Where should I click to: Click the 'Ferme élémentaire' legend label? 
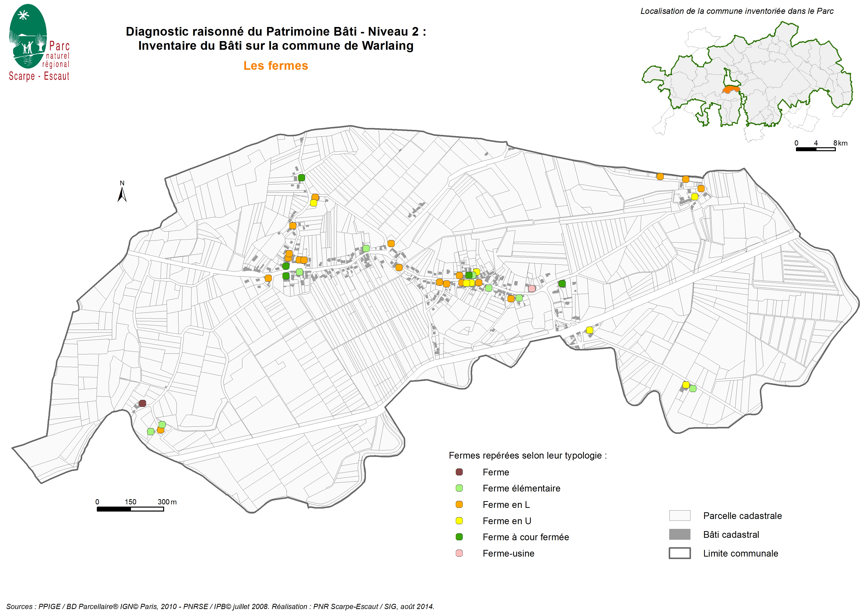point(522,488)
